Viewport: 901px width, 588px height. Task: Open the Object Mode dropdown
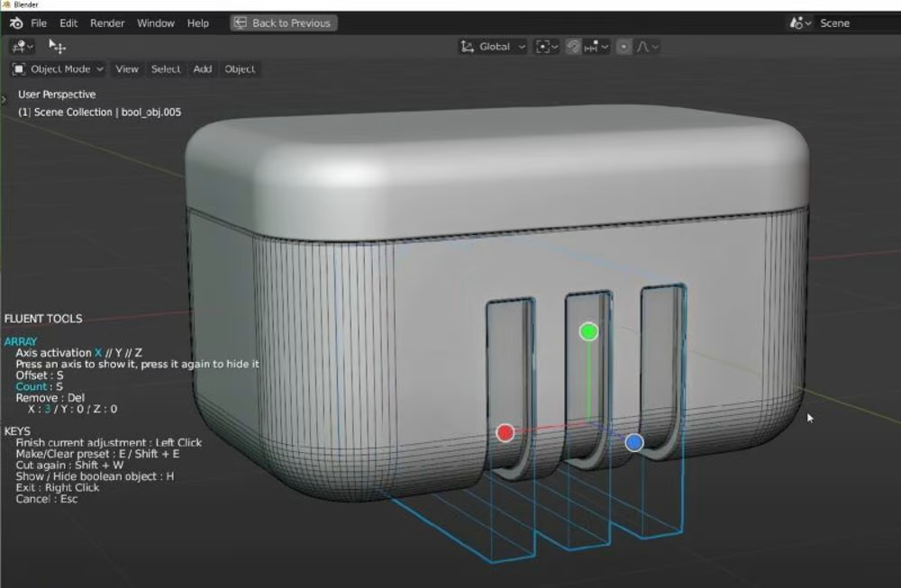pyautogui.click(x=59, y=69)
